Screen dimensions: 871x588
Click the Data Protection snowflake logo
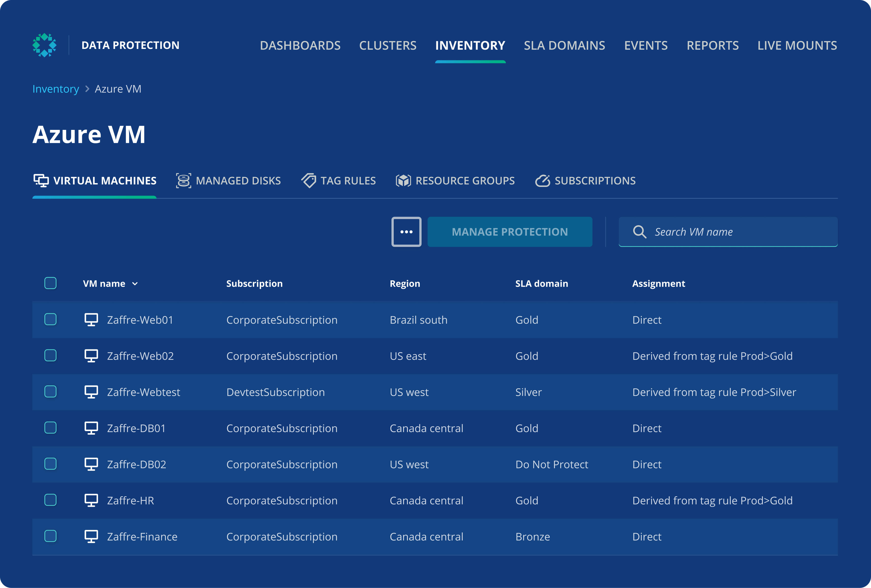(x=44, y=45)
